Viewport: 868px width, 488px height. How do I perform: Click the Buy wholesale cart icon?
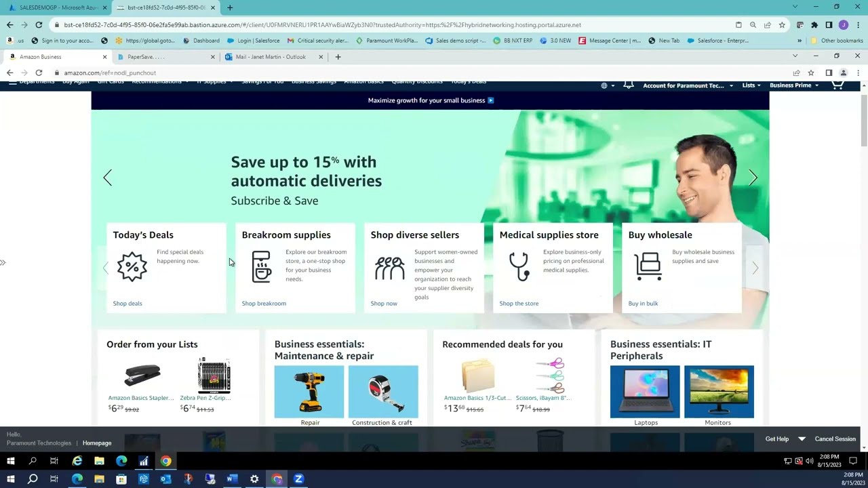coord(648,266)
